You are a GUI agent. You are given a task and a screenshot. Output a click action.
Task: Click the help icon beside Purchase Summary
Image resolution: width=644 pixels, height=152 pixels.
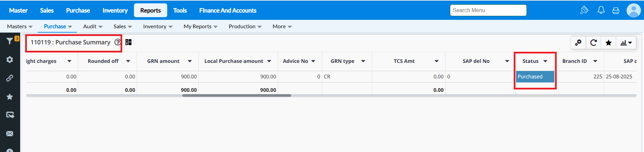118,42
